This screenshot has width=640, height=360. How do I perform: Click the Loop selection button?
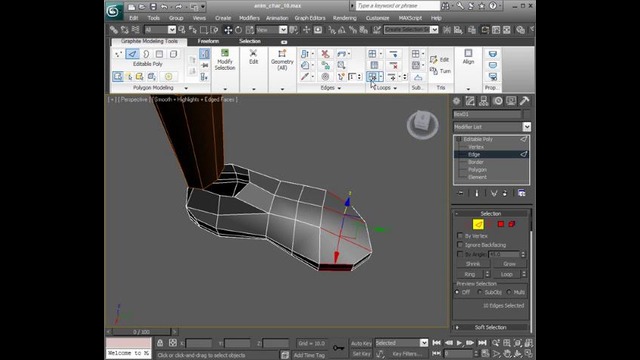pyautogui.click(x=507, y=274)
